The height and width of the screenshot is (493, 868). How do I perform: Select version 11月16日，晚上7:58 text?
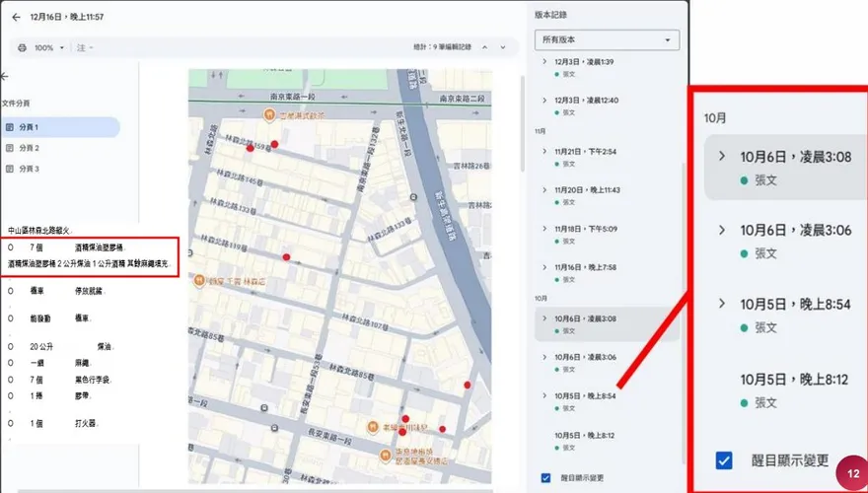(x=586, y=267)
